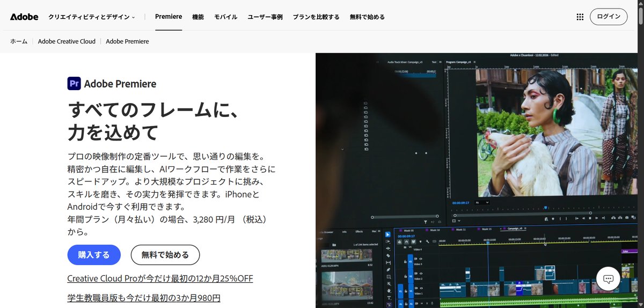
Task: Expand the overflow chevrons next to Text tab
Action: point(440,62)
